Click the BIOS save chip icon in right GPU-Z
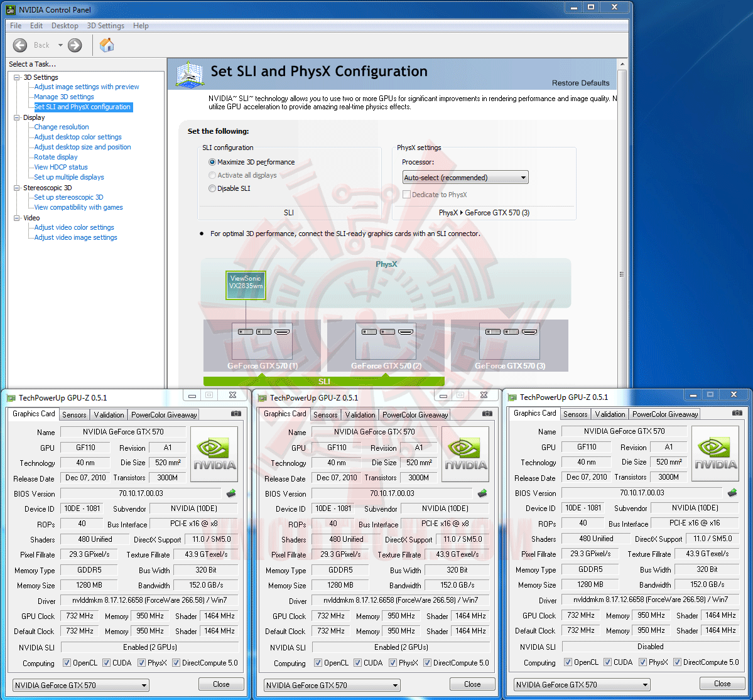The image size is (753, 700). click(x=732, y=493)
